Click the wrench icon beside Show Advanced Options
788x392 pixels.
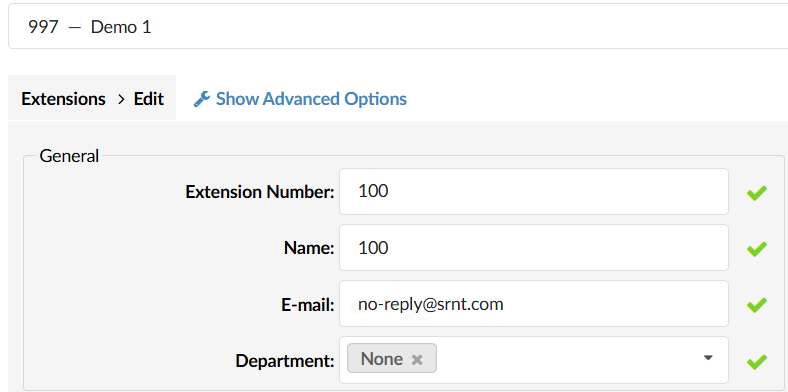click(x=202, y=99)
